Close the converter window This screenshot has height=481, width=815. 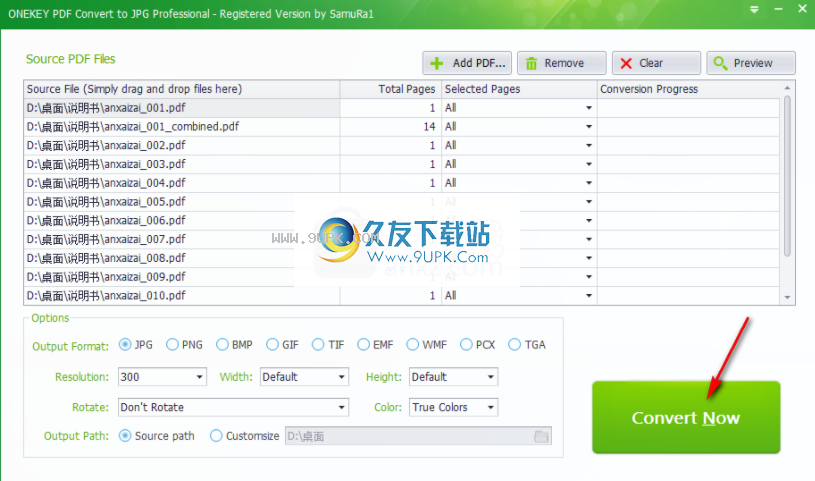[x=802, y=9]
